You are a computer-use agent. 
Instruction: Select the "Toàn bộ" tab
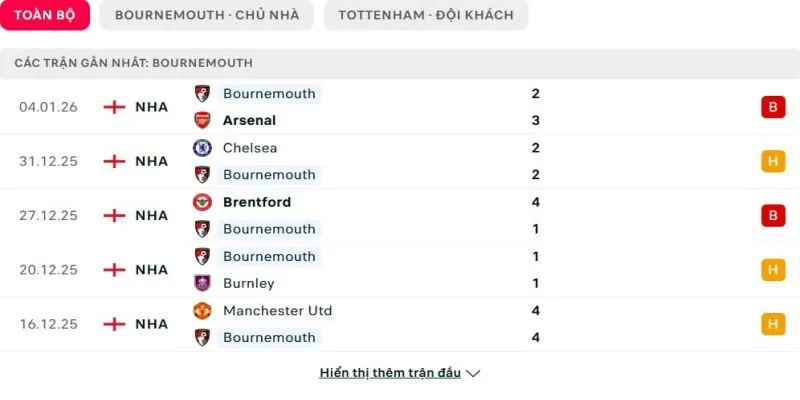(45, 15)
